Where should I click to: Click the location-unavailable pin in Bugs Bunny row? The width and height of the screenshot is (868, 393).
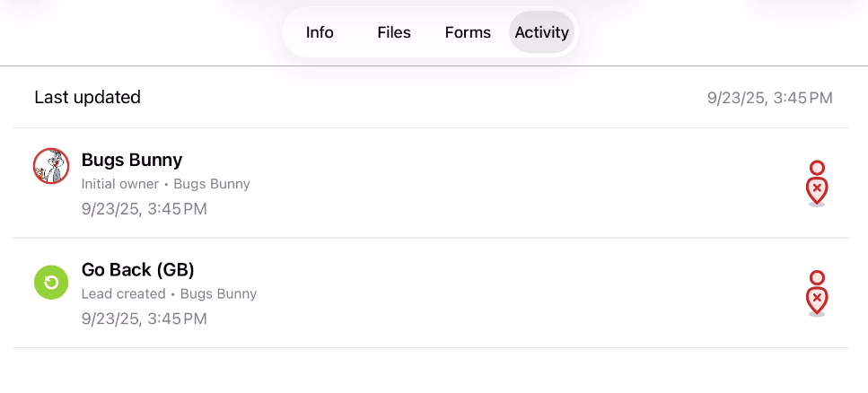(817, 190)
